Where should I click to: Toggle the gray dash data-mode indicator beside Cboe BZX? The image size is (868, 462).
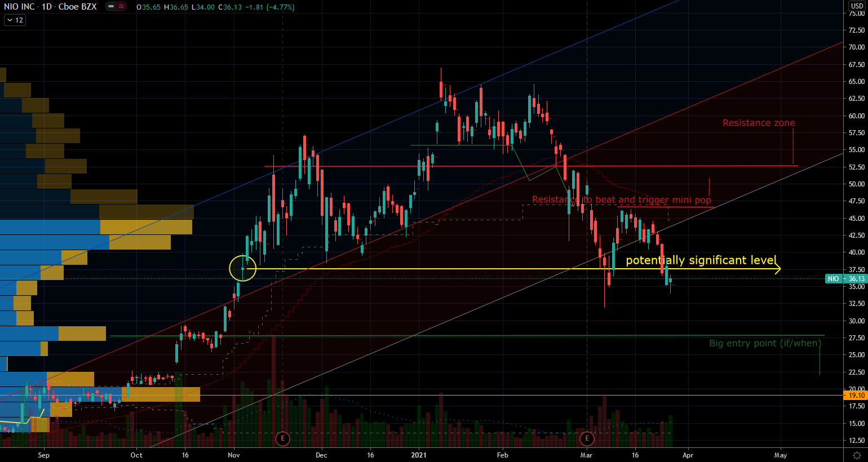click(x=111, y=7)
